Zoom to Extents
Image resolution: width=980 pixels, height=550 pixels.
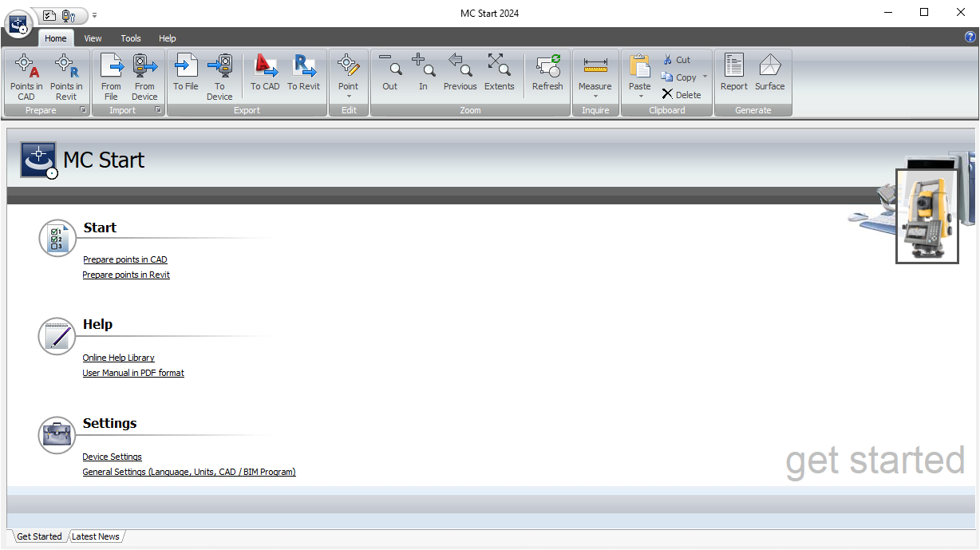tap(500, 73)
